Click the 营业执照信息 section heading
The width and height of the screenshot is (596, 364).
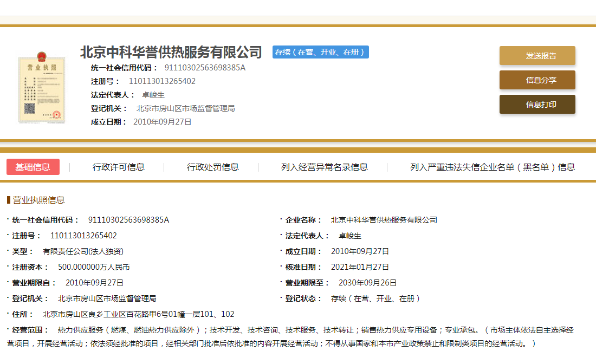(x=38, y=200)
